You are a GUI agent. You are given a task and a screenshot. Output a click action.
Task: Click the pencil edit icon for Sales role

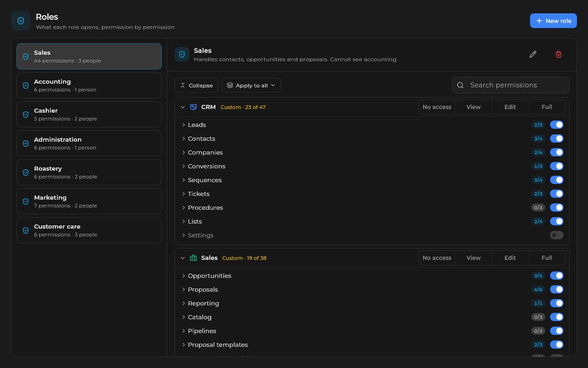pyautogui.click(x=533, y=54)
